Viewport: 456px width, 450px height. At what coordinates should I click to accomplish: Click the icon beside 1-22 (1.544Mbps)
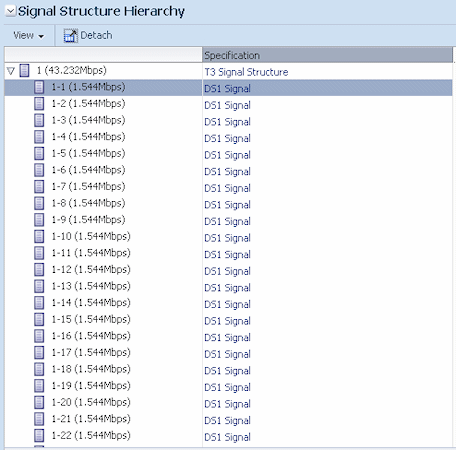point(39,436)
